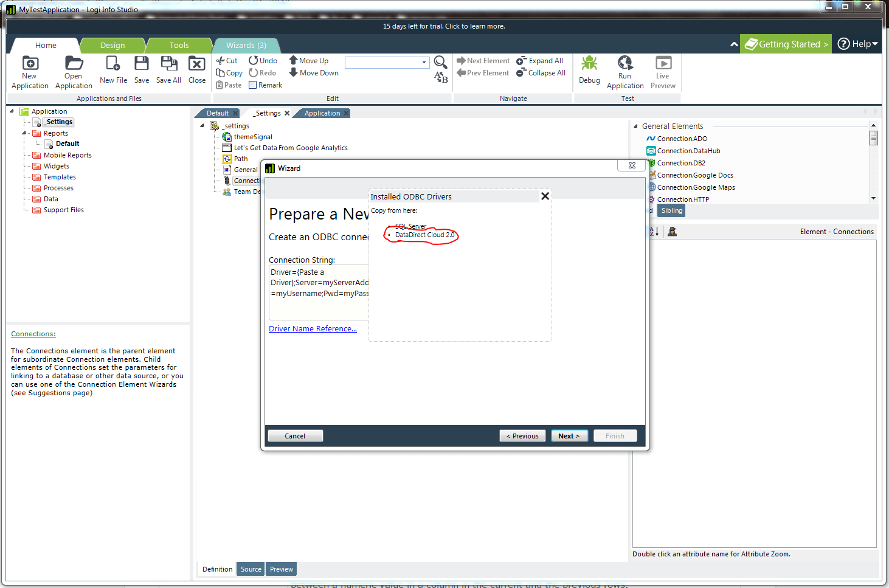Launch the Debug bug icon
The height and width of the screenshot is (588, 889).
(589, 64)
